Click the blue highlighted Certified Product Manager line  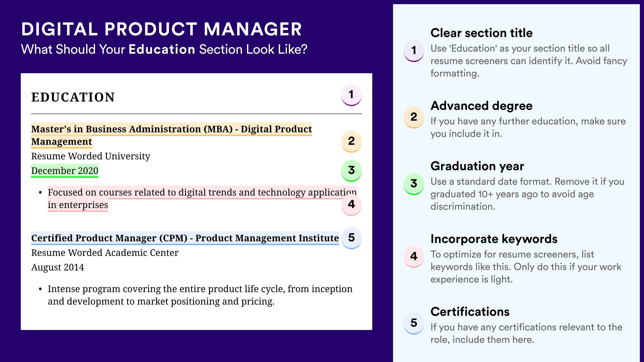click(x=185, y=238)
